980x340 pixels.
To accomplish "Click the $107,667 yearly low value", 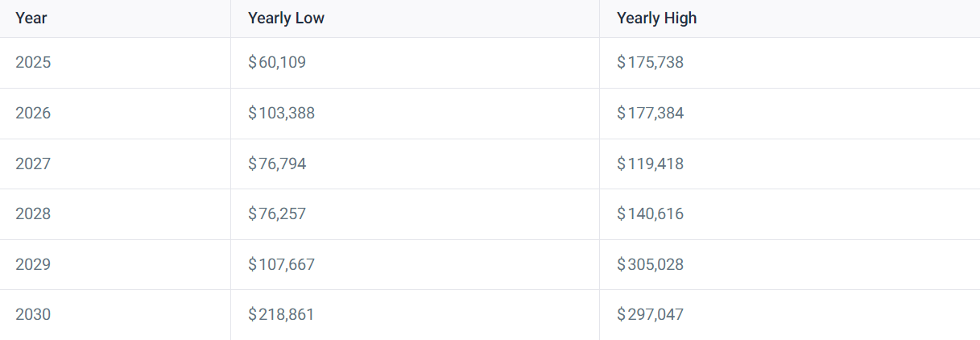I will tap(281, 264).
